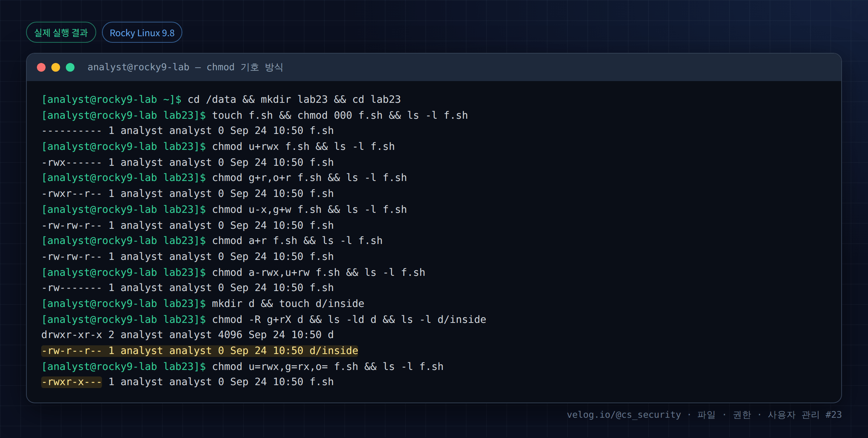Click the 'chmod a+r f.sh' command line
868x438 pixels.
212,241
